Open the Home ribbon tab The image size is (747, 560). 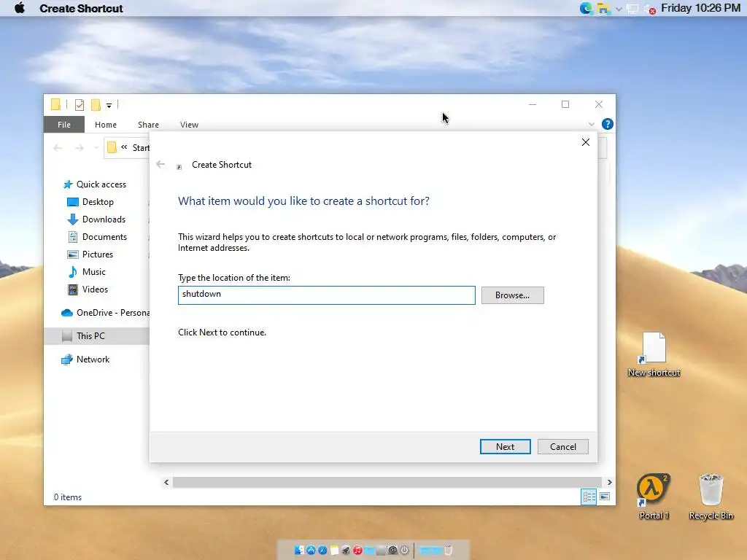[106, 125]
